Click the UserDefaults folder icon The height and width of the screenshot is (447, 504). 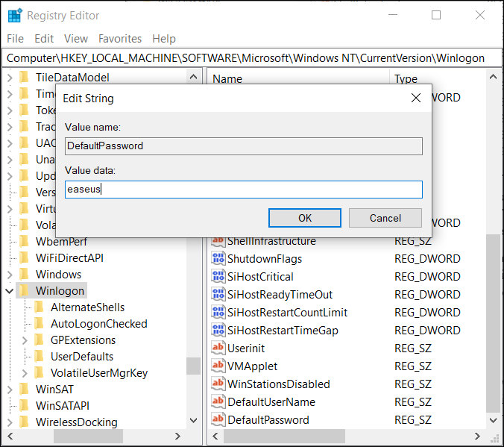click(39, 356)
